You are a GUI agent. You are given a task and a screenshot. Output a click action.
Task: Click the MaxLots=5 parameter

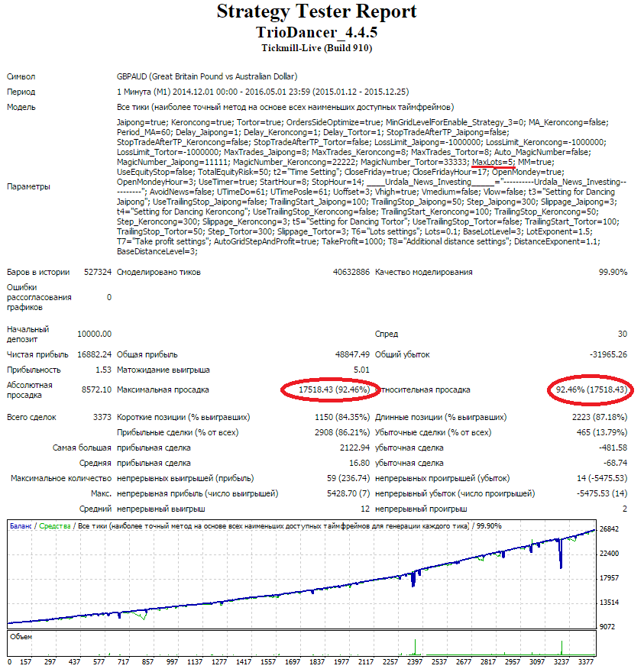point(494,162)
